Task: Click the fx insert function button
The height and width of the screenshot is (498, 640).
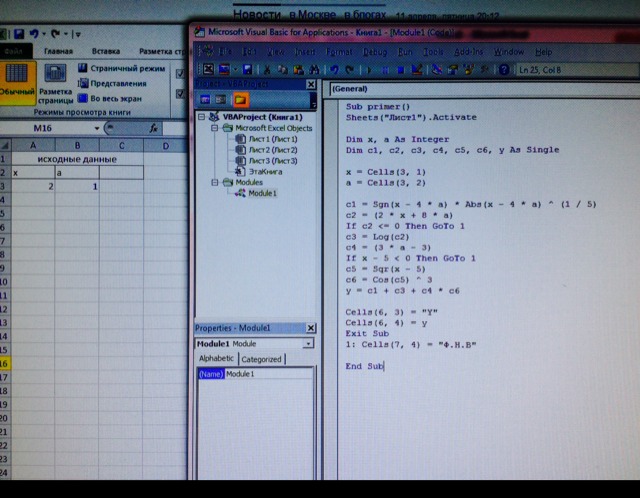Action: [153, 129]
